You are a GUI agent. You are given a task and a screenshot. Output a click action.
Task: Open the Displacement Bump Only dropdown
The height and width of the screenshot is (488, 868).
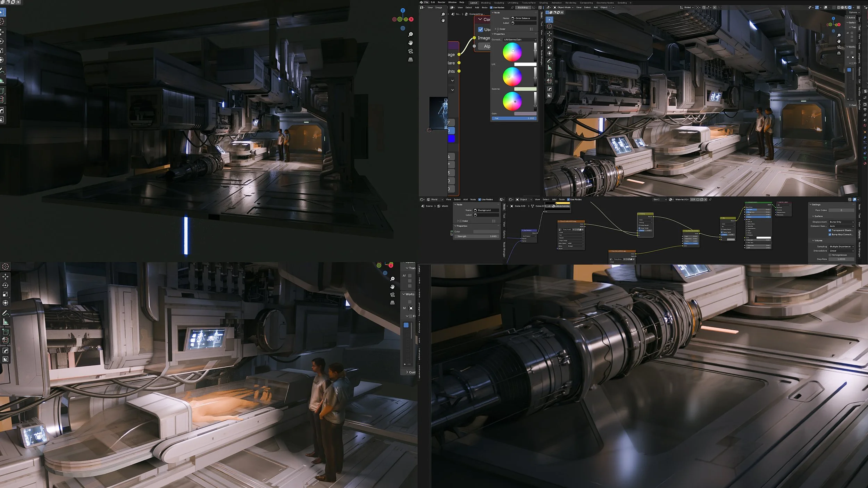click(842, 222)
